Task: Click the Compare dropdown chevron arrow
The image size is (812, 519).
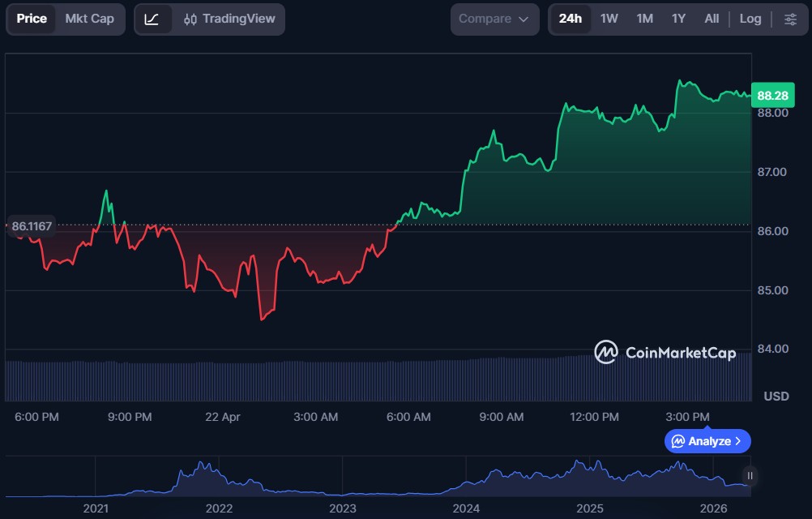Action: pyautogui.click(x=524, y=19)
